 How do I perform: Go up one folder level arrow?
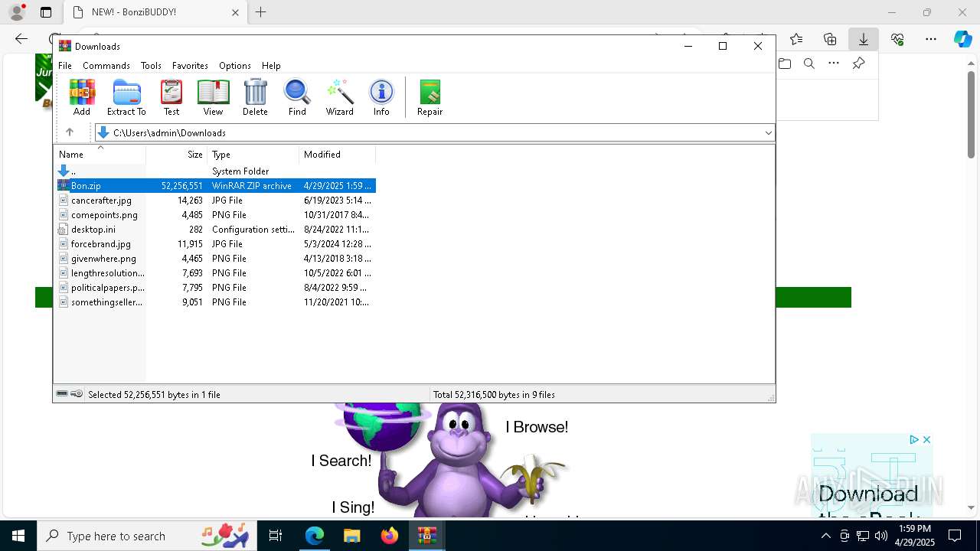(69, 132)
